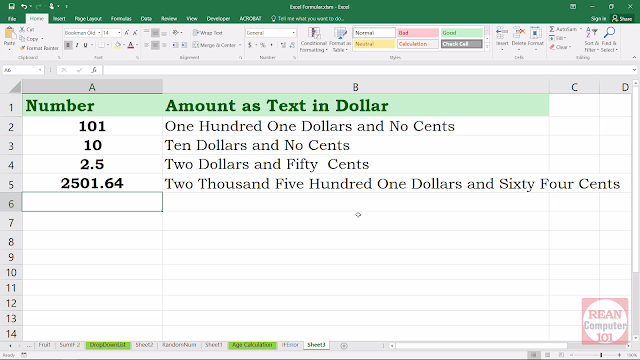The image size is (640, 360).
Task: Apply the Neutral cell style
Action: tap(374, 44)
